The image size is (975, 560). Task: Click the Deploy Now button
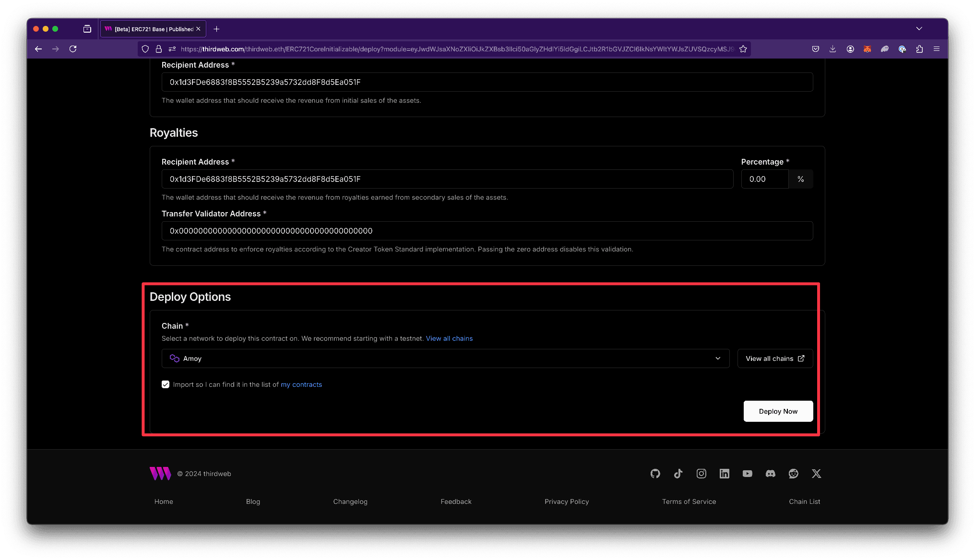[x=777, y=411]
